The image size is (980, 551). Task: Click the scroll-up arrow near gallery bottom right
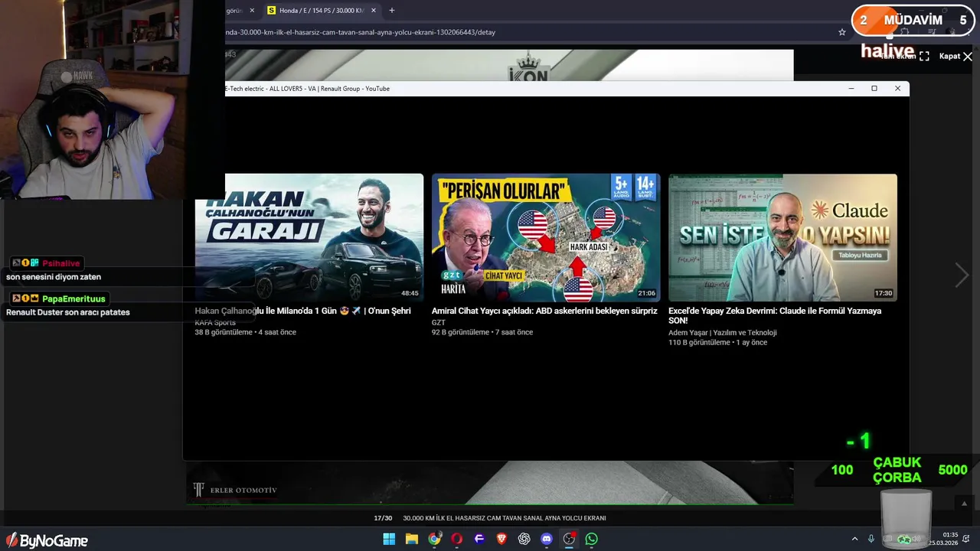click(x=964, y=503)
